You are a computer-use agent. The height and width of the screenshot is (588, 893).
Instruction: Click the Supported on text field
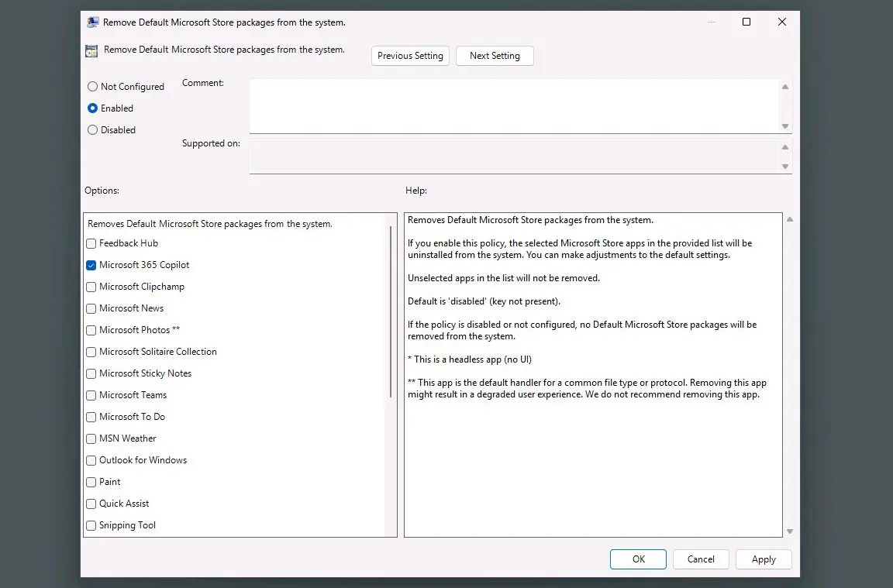514,156
